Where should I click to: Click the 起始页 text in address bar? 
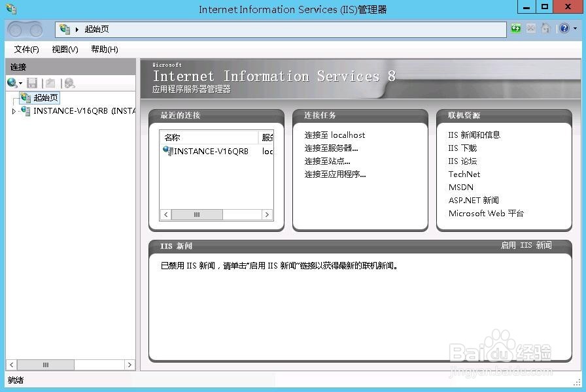[x=97, y=29]
